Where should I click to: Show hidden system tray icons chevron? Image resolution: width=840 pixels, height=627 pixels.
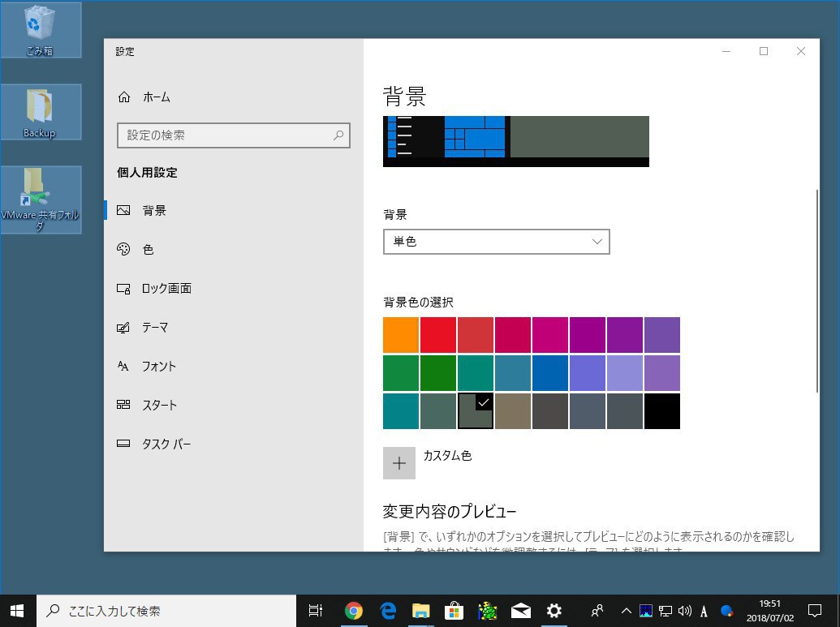[626, 611]
